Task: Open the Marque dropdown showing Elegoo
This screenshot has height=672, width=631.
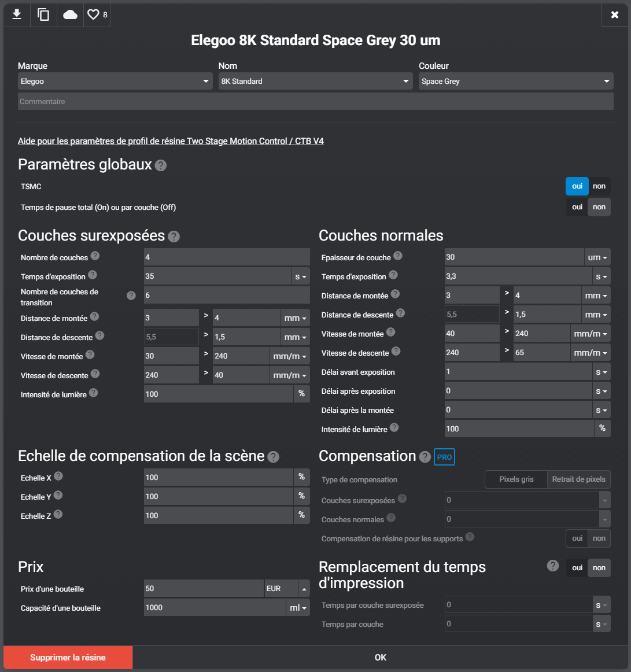Action: coord(115,81)
